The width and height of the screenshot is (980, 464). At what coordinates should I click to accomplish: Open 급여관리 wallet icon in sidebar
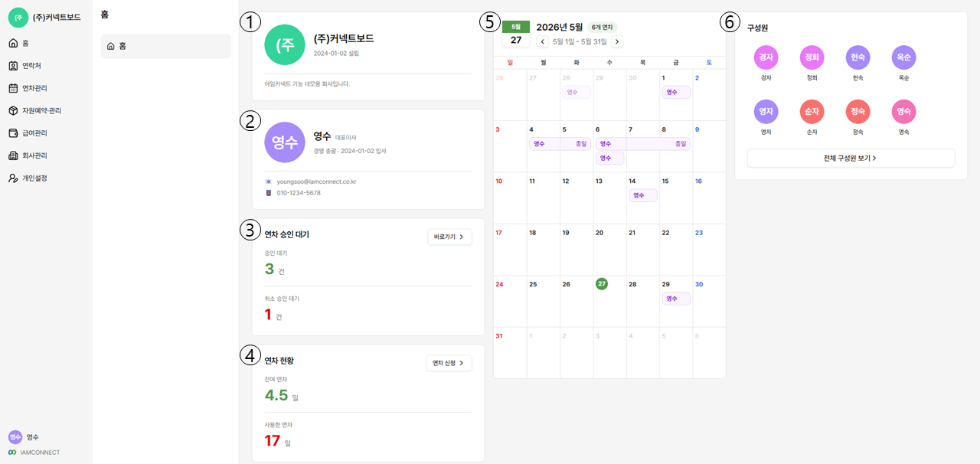click(13, 133)
